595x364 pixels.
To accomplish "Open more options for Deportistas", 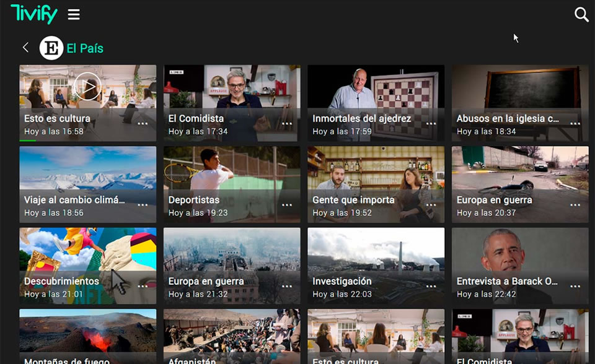I will point(286,205).
